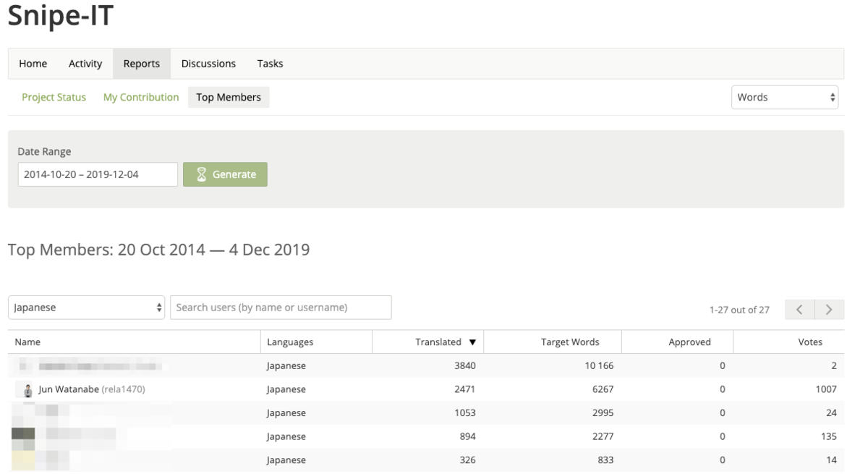Click the Date Range input field
The height and width of the screenshot is (474, 868).
(98, 174)
